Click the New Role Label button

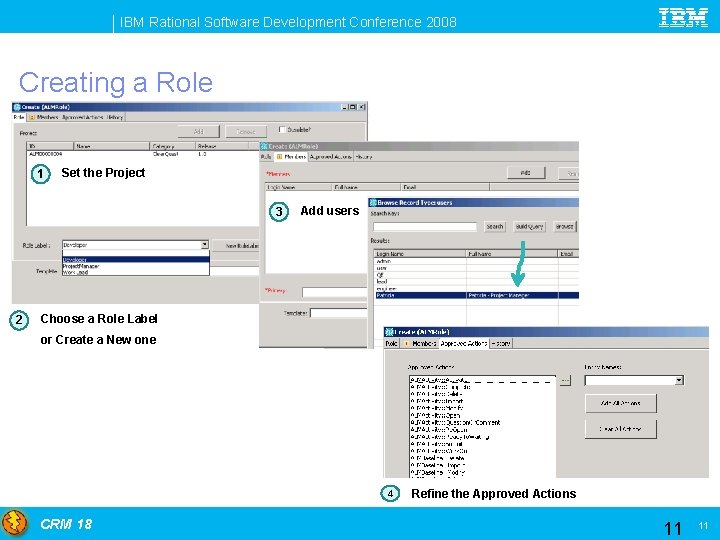[x=236, y=246]
